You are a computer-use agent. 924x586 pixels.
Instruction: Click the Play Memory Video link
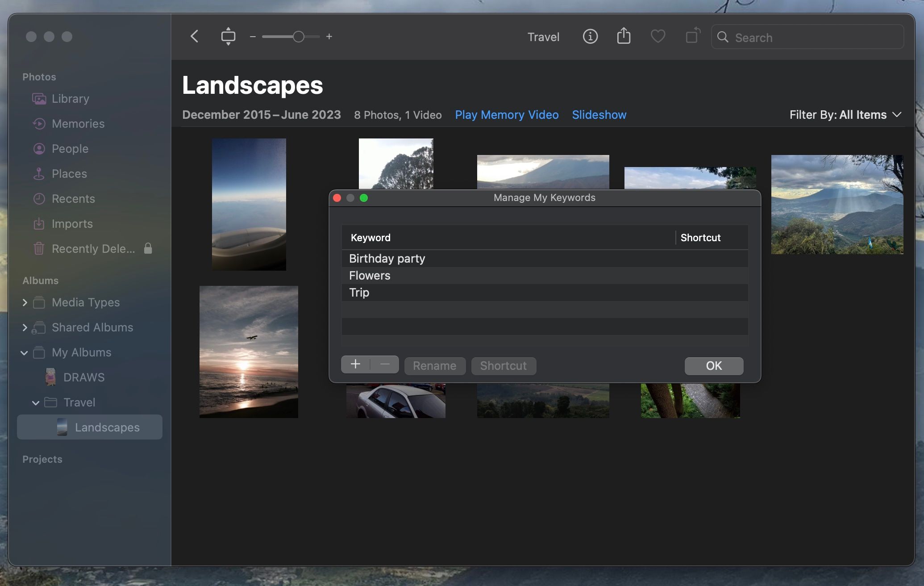507,115
